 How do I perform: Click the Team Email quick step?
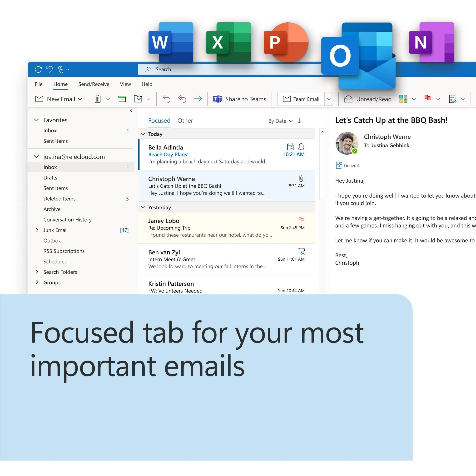click(x=301, y=99)
